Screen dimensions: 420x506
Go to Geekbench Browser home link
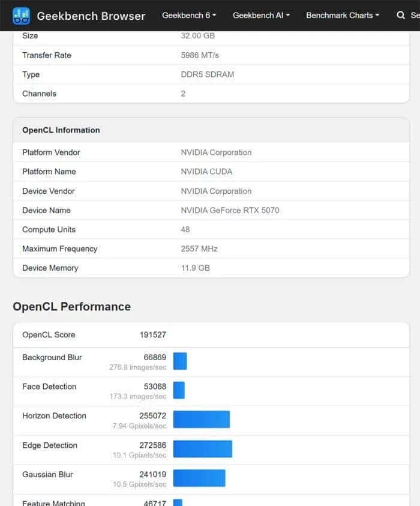[91, 16]
